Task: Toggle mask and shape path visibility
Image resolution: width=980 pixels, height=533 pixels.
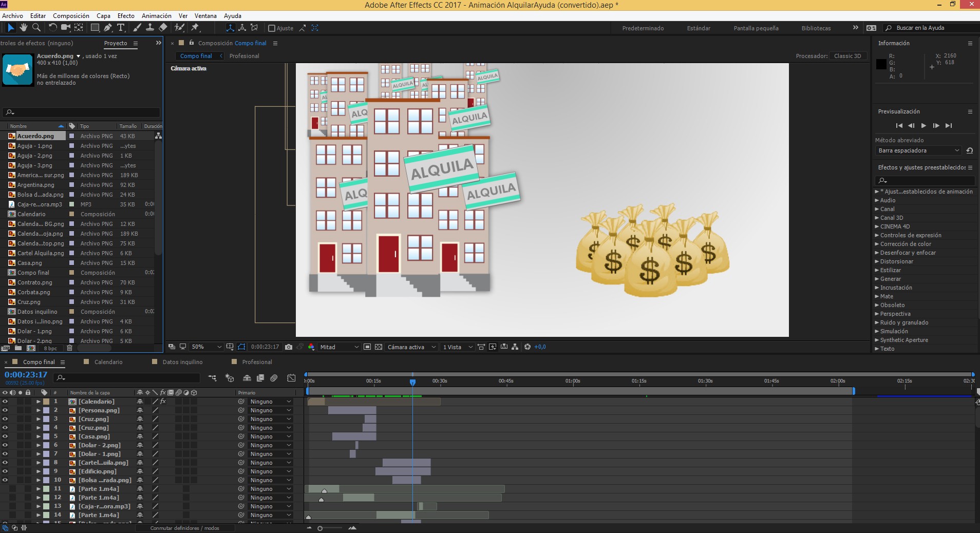Action: pos(242,347)
